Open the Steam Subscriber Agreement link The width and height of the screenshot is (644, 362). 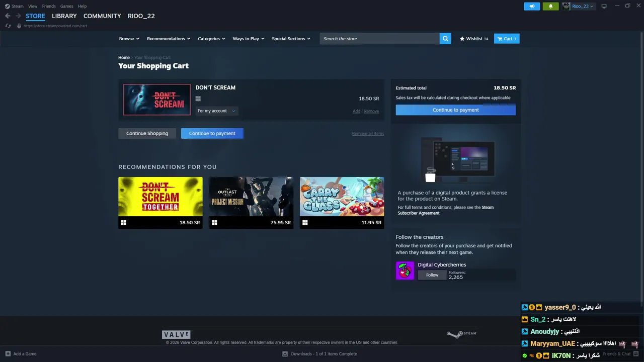pyautogui.click(x=445, y=210)
